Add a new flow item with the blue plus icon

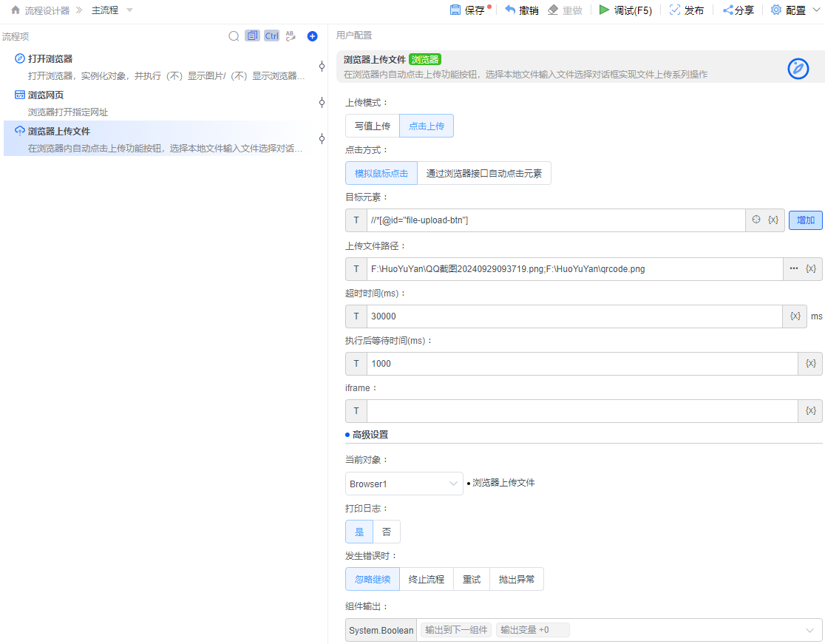tap(312, 35)
